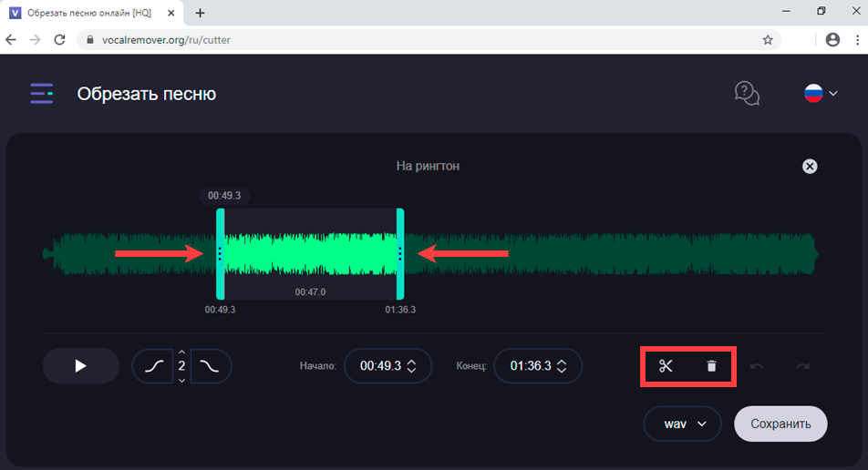Screen dimensions: 868x470
Task: Open the help chat icon
Action: tap(747, 94)
